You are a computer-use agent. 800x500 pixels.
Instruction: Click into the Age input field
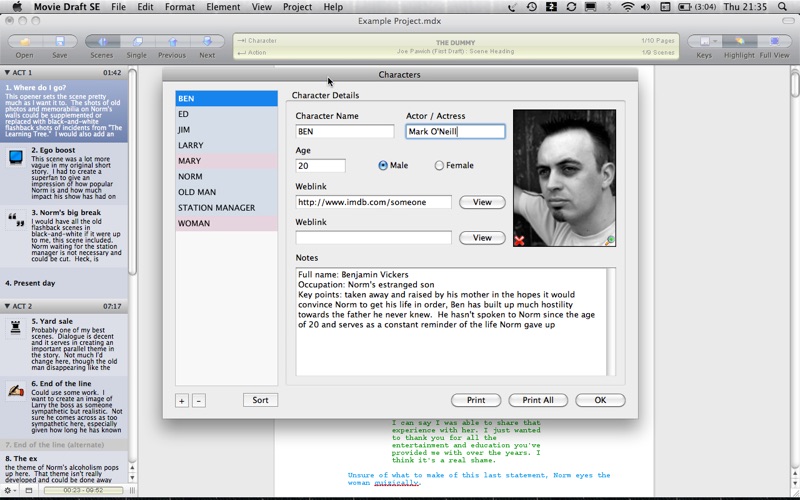tap(320, 166)
